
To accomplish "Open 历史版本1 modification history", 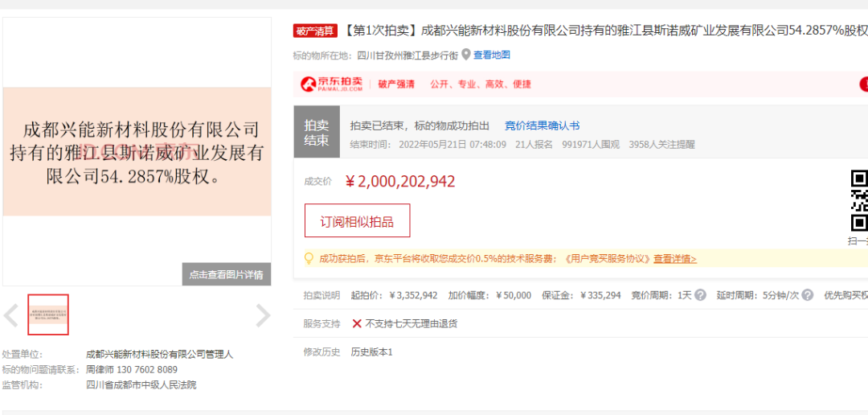I will 371,351.
